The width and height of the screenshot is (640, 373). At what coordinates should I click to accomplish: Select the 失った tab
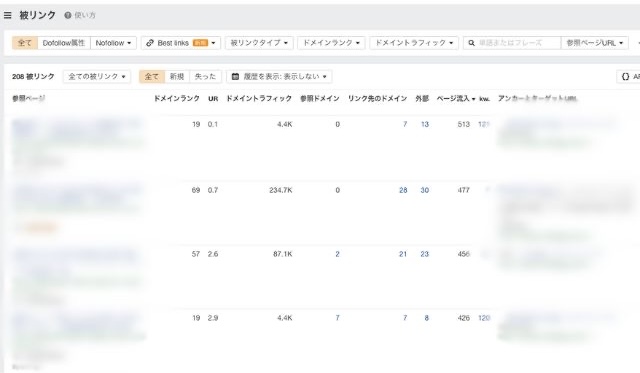click(x=205, y=76)
